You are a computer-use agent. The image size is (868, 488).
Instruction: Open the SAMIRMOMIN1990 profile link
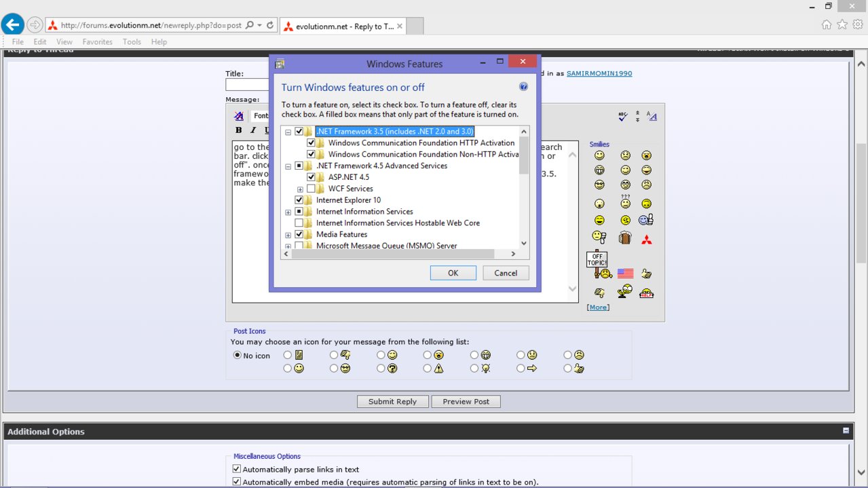tap(599, 73)
